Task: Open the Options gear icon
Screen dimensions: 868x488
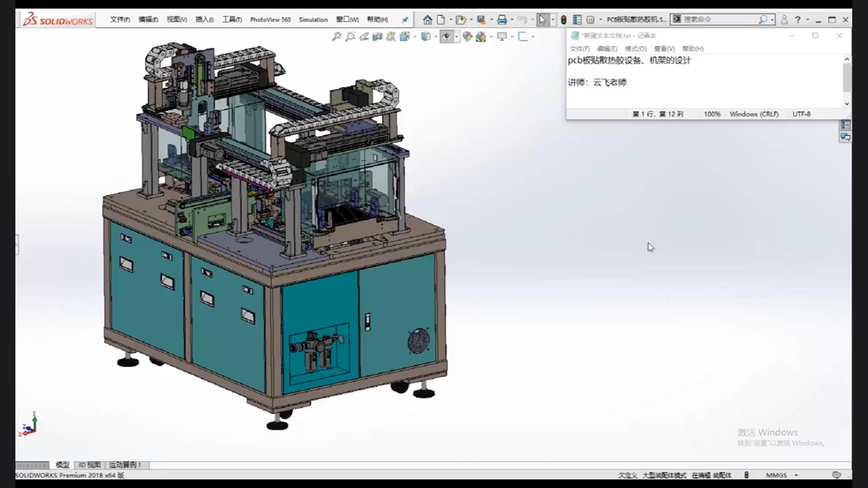Action: (590, 19)
